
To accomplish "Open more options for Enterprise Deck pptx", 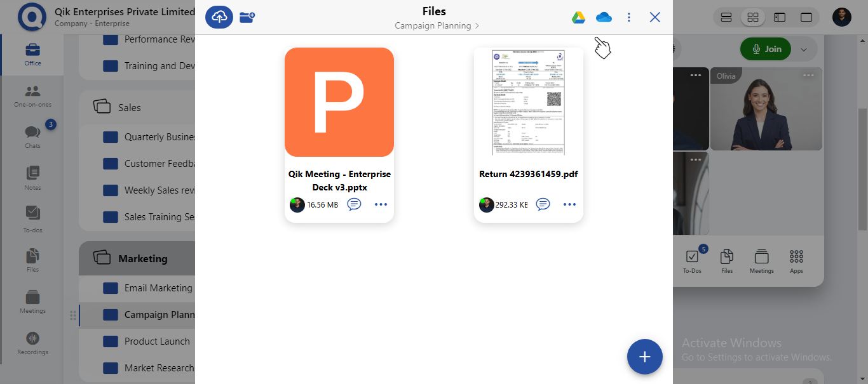I will [381, 204].
